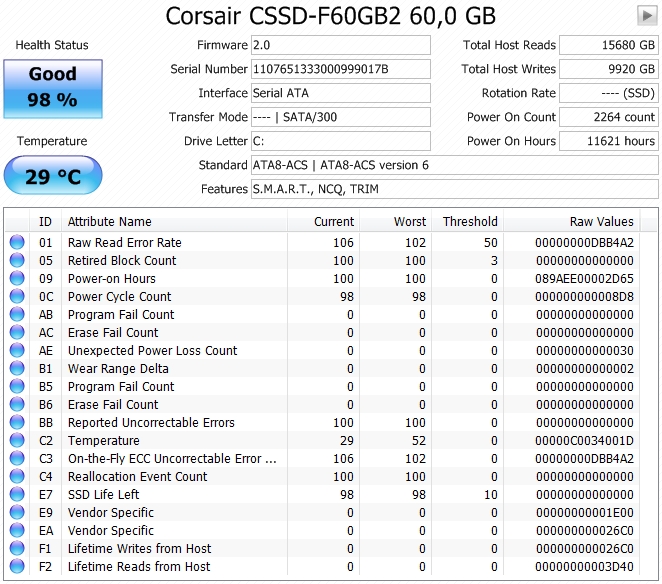This screenshot has height=584, width=662.
Task: Click the Worst column header
Action: tap(396, 221)
